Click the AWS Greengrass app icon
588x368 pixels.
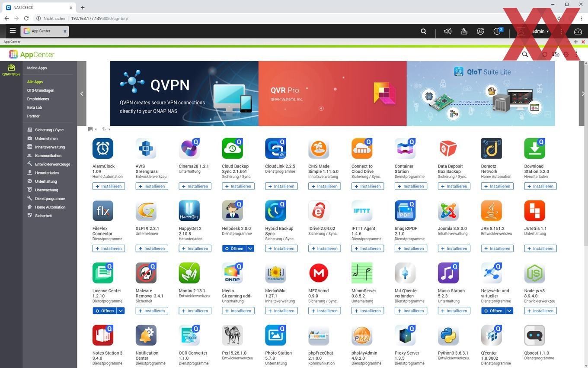tap(146, 148)
